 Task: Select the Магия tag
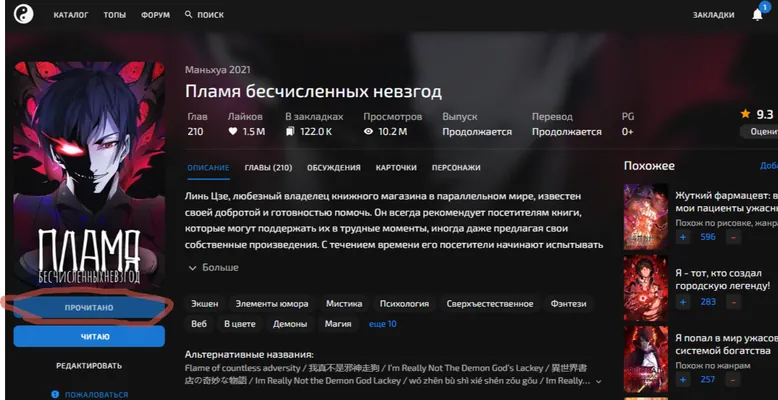[338, 324]
